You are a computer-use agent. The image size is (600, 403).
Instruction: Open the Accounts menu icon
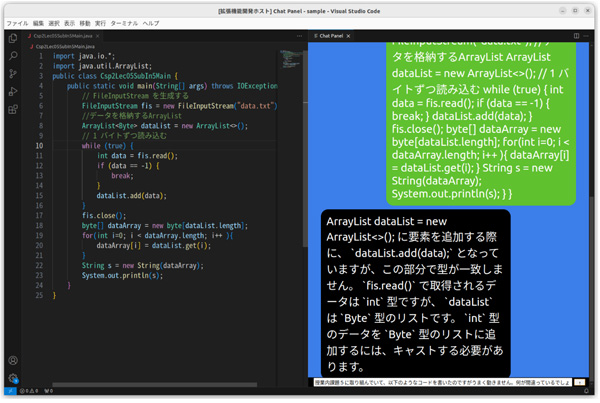13,360
